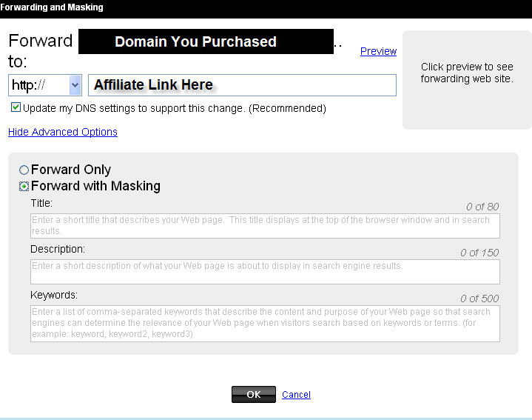Click the Keywords counter 0 of 500
The image size is (532, 420).
(479, 299)
